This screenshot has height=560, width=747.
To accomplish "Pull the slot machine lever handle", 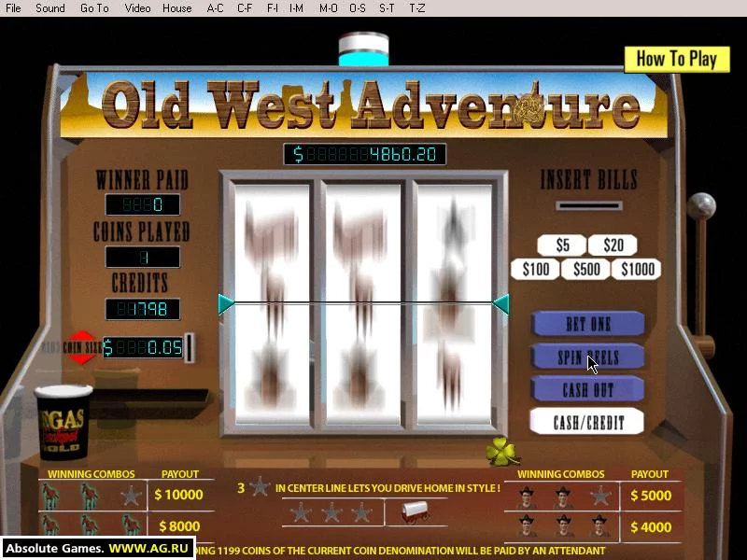I will [x=701, y=207].
